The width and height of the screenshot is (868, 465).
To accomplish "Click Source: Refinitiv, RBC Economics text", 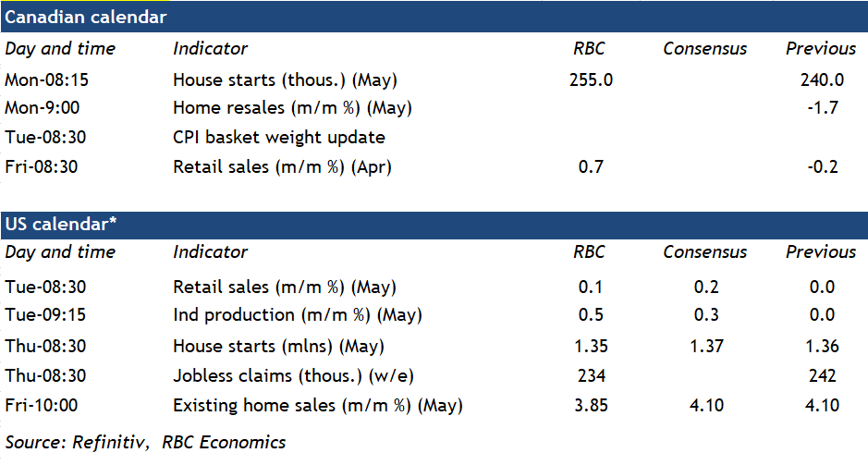I will click(145, 442).
